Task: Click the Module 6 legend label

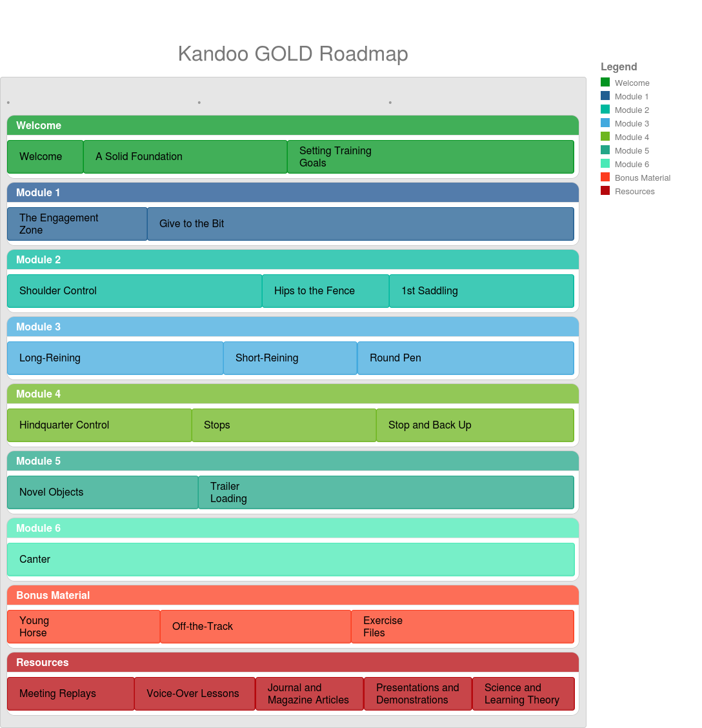Action: 632,165
